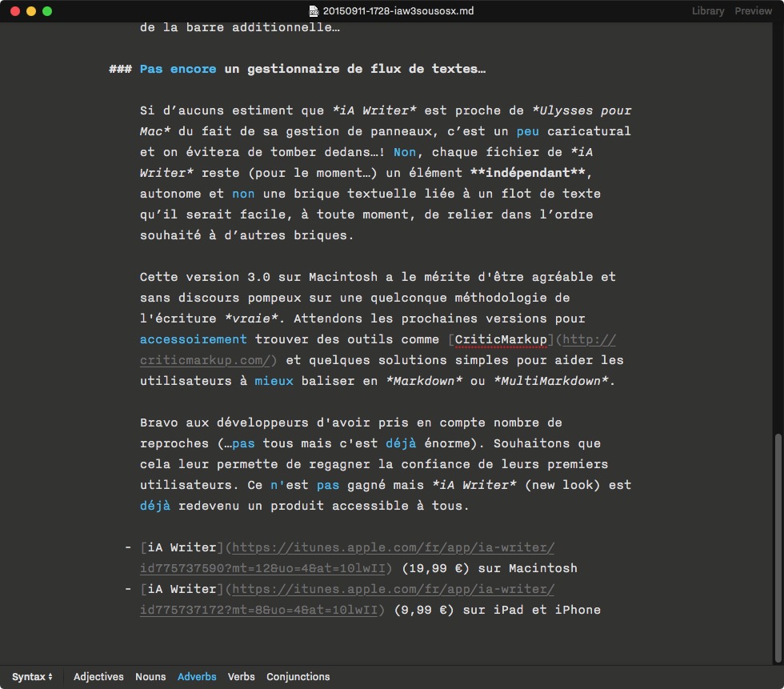The image size is (784, 689).
Task: Click the text '(9,99 €) sur iPad et iPhone'
Action: point(497,610)
